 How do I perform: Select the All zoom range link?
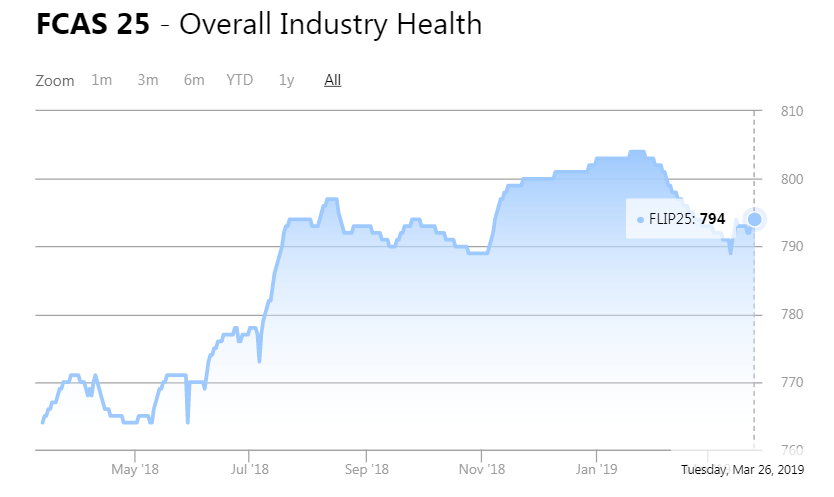tap(333, 80)
